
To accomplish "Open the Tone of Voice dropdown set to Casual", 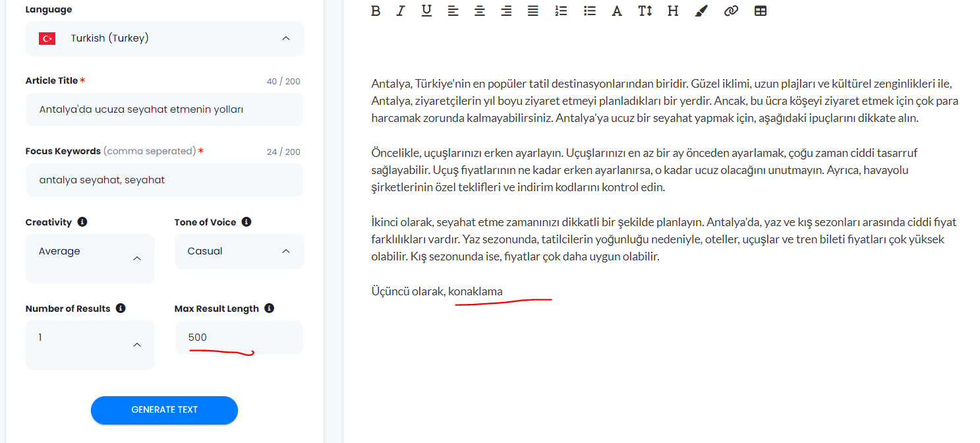I will pyautogui.click(x=239, y=251).
